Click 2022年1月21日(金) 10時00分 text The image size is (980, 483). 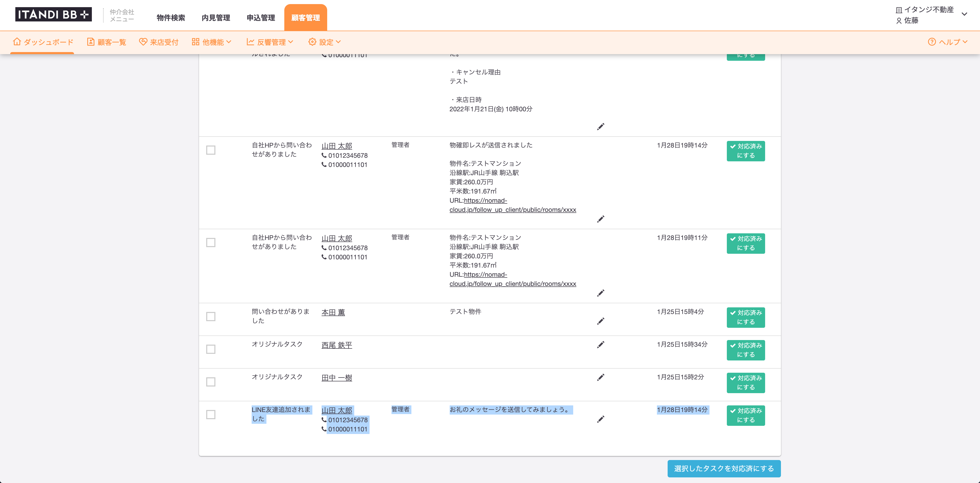491,109
